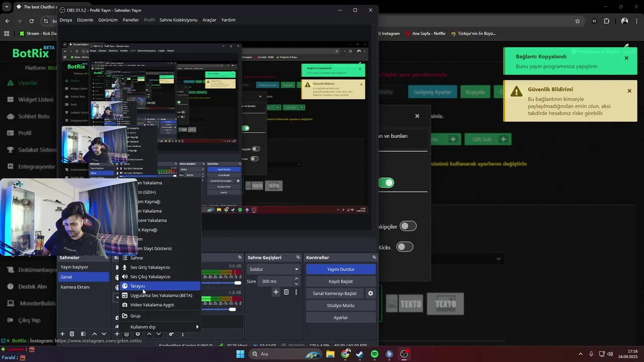Open Chrome apps grid icon in bookmarks bar
The height and width of the screenshot is (362, 644).
(7, 34)
